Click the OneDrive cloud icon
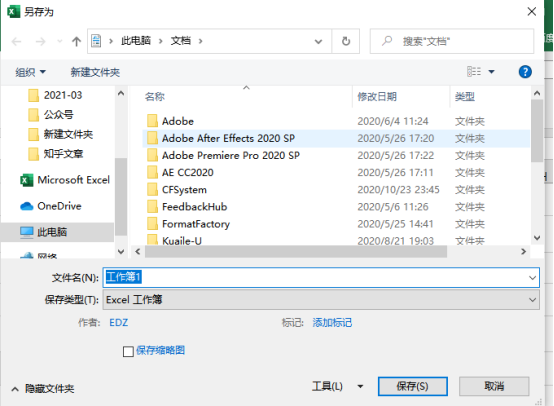The width and height of the screenshot is (554, 406). pos(26,206)
